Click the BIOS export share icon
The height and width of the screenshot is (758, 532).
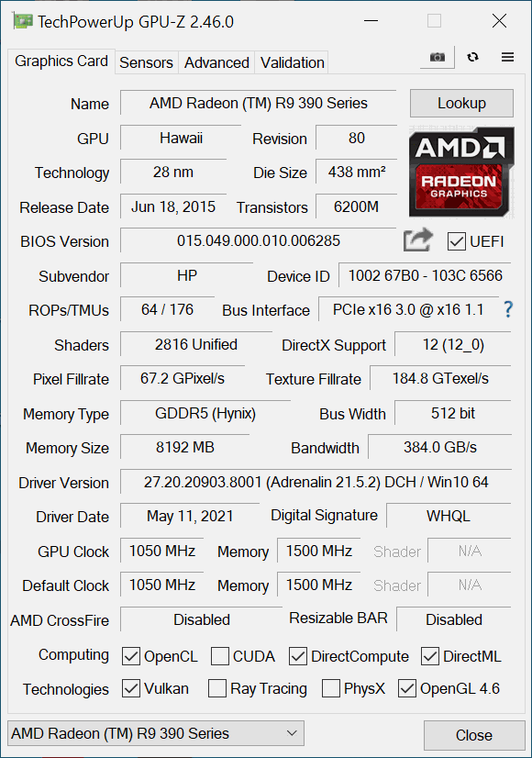tap(418, 240)
